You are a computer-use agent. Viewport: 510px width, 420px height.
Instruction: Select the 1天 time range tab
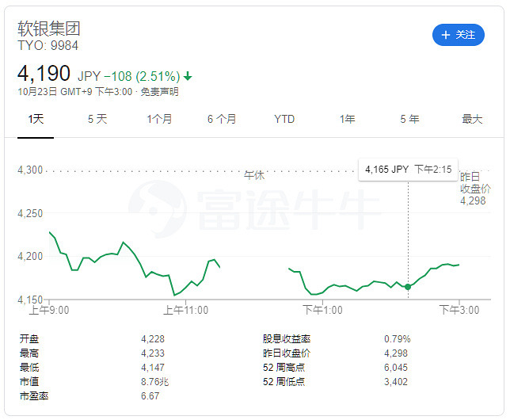[36, 119]
